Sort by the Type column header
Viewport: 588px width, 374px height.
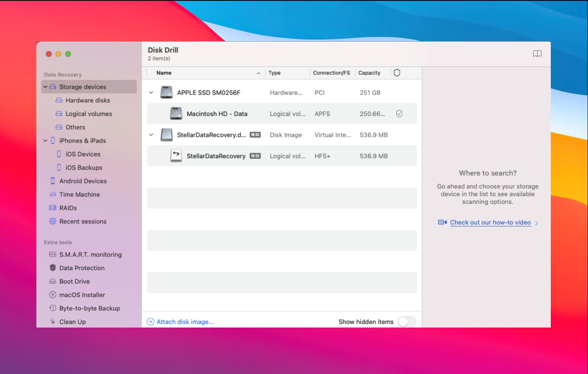(275, 73)
